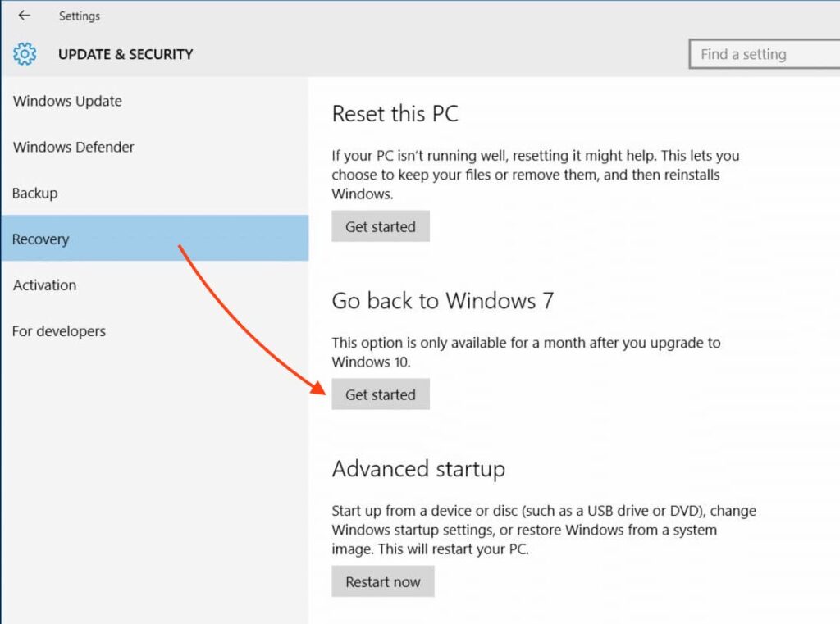840x624 pixels.
Task: Click the UPDATE & SECURITY title text
Action: (126, 55)
